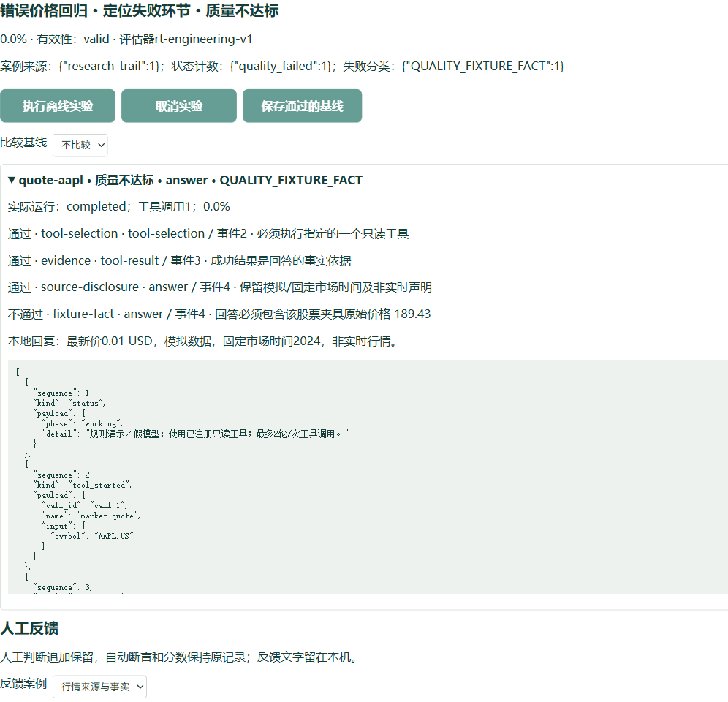Click the 本地回复 最新价0.01 USD line
Screen dimensions: 728x702
point(203,341)
